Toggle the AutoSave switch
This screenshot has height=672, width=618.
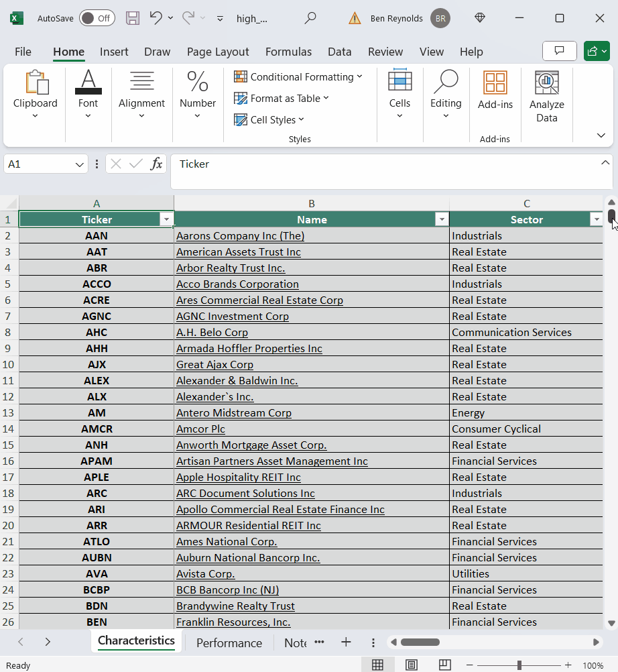click(x=97, y=18)
